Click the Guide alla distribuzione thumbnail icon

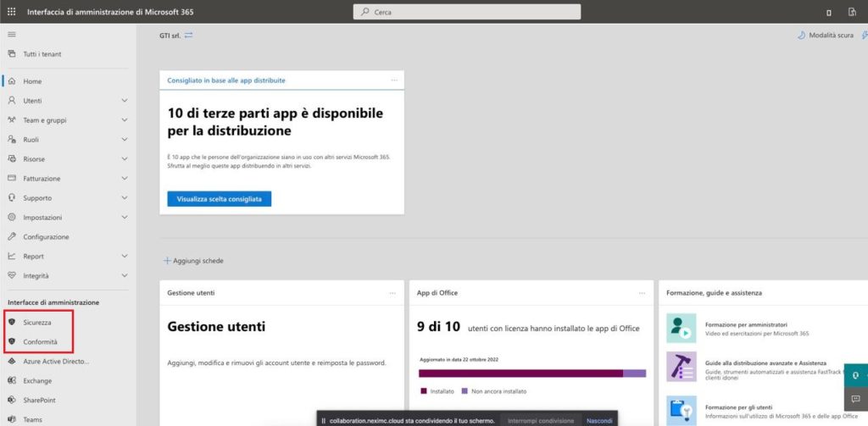click(x=681, y=366)
